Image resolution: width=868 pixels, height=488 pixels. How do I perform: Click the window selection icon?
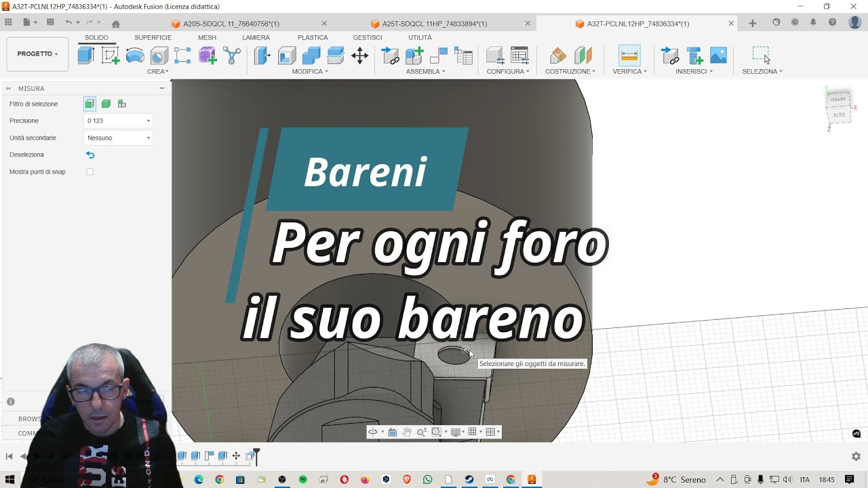pyautogui.click(x=762, y=56)
